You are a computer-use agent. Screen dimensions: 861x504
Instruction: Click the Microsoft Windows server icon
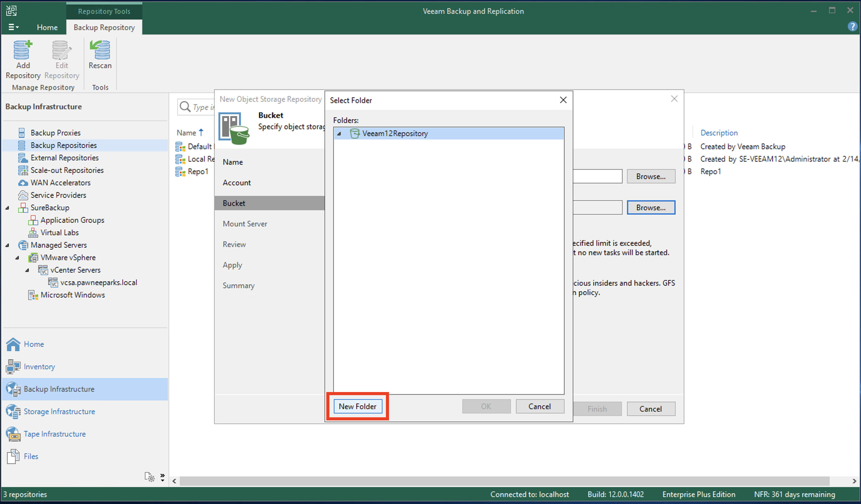(33, 295)
